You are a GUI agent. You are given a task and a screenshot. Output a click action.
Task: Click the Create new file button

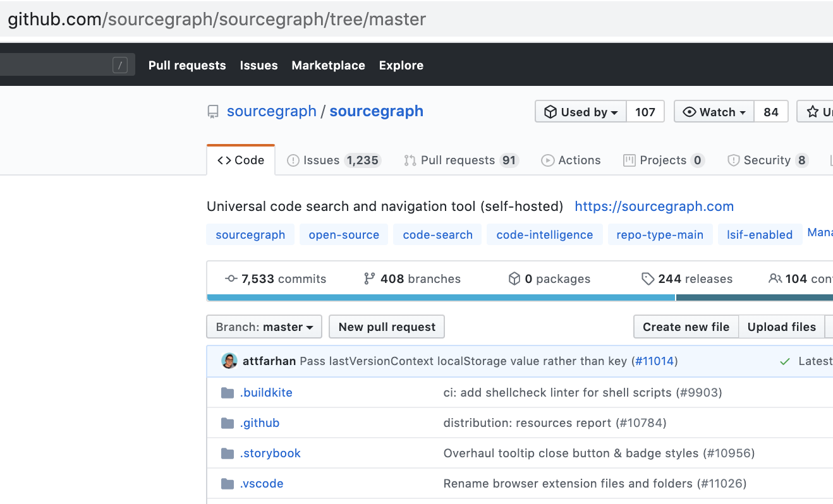[686, 327]
